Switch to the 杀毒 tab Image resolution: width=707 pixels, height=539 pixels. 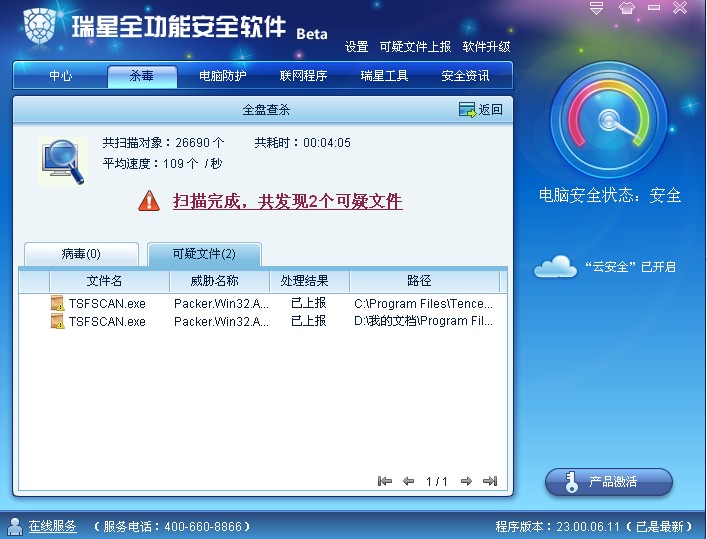(x=142, y=76)
